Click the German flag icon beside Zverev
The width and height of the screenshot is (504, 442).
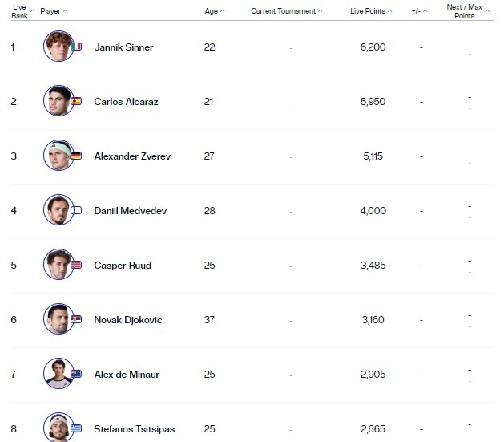pyautogui.click(x=76, y=156)
